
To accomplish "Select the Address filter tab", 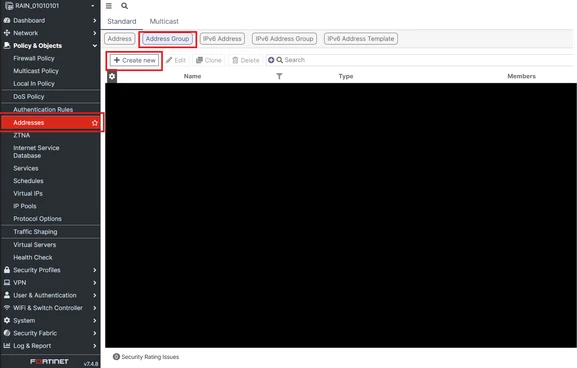I will coord(120,39).
